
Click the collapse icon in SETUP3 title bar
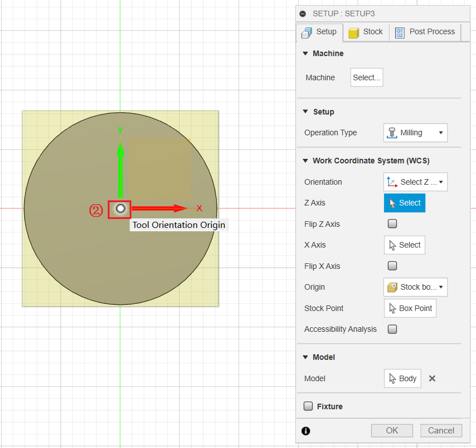pos(303,13)
